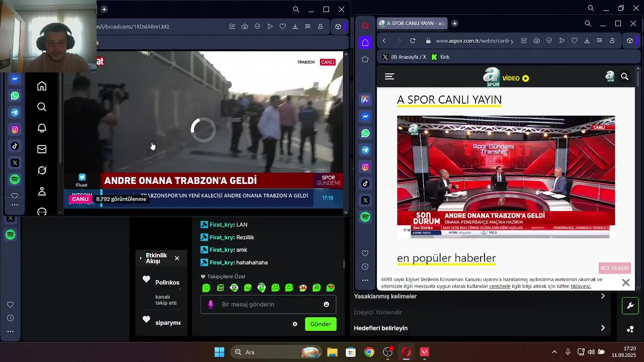Click the A Spor page vertical scrollbar
Screen dimensions: 644x362
637,177
